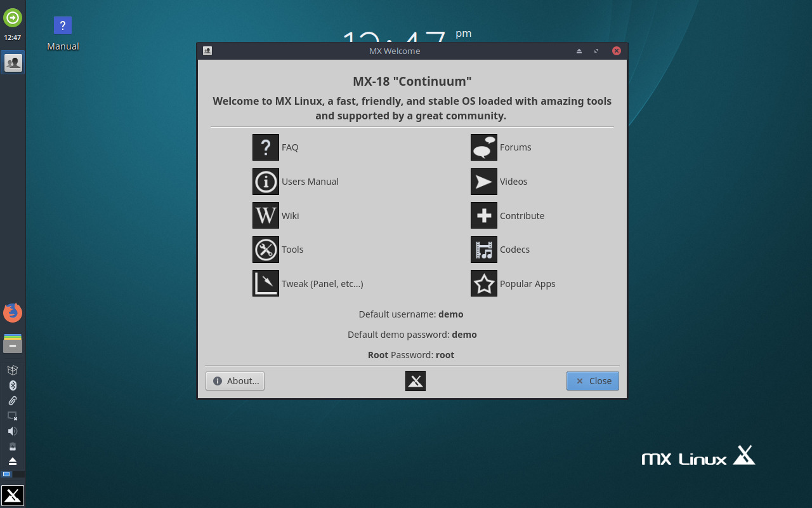812x508 pixels.
Task: Launch Firefox from the panel
Action: (13, 312)
